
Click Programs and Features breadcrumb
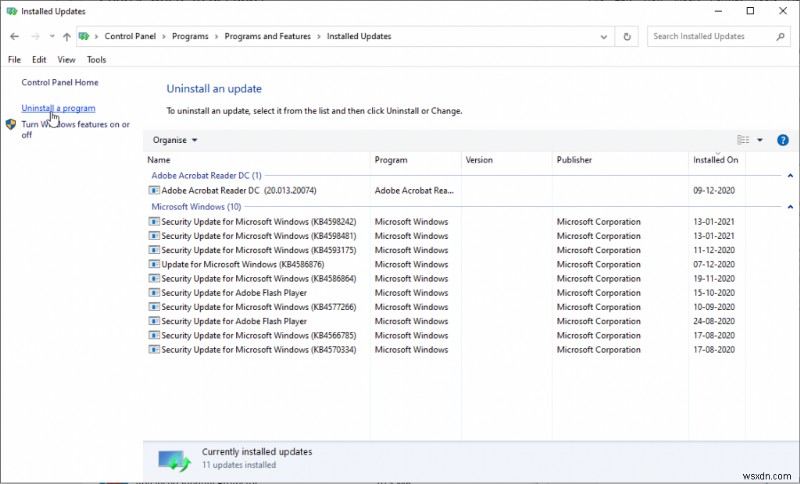pyautogui.click(x=267, y=36)
